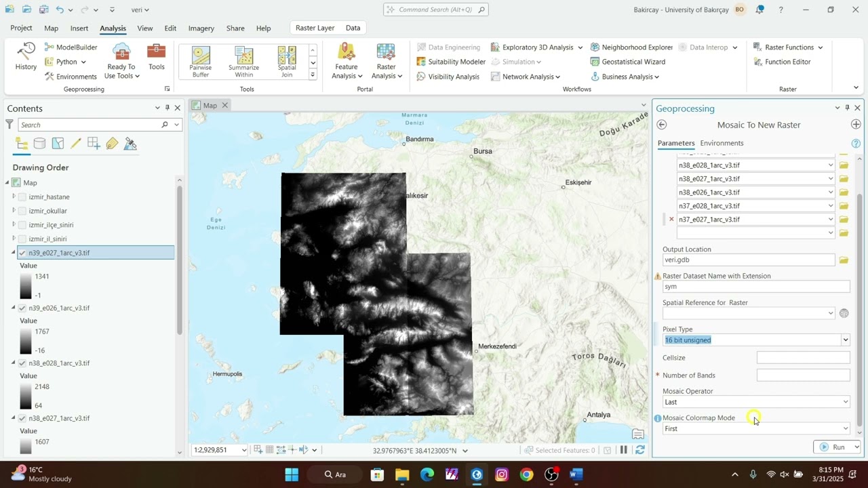
Task: Switch to List By Snapping view
Action: (94, 144)
